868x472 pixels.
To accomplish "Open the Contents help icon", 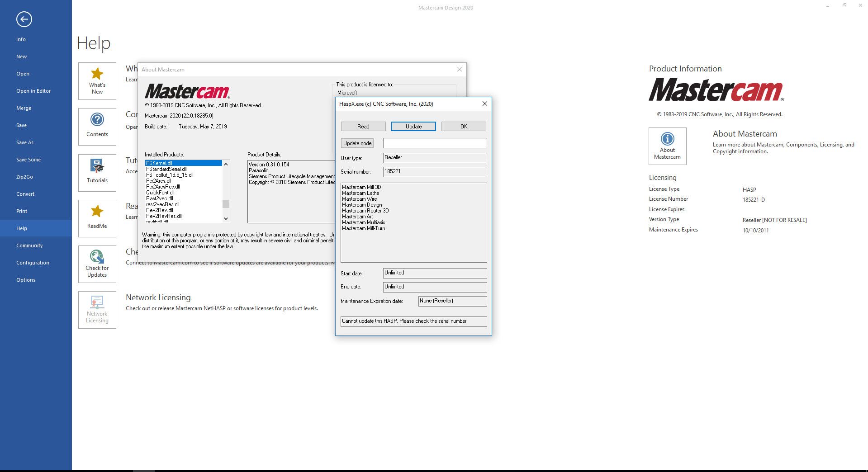I will click(x=97, y=120).
